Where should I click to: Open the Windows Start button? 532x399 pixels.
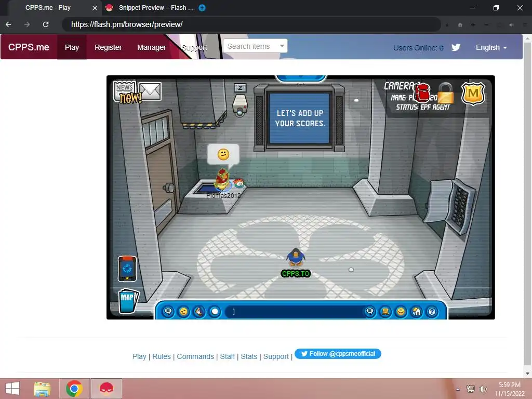12,389
